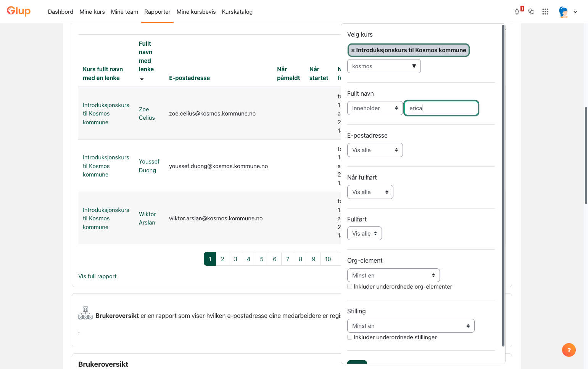Open the apps grid menu
588x369 pixels.
click(x=545, y=11)
